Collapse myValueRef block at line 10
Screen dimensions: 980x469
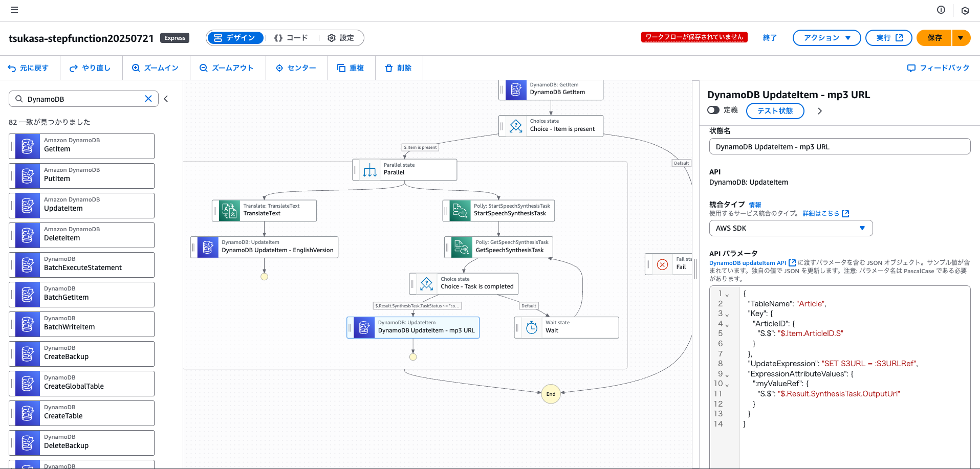(x=727, y=385)
